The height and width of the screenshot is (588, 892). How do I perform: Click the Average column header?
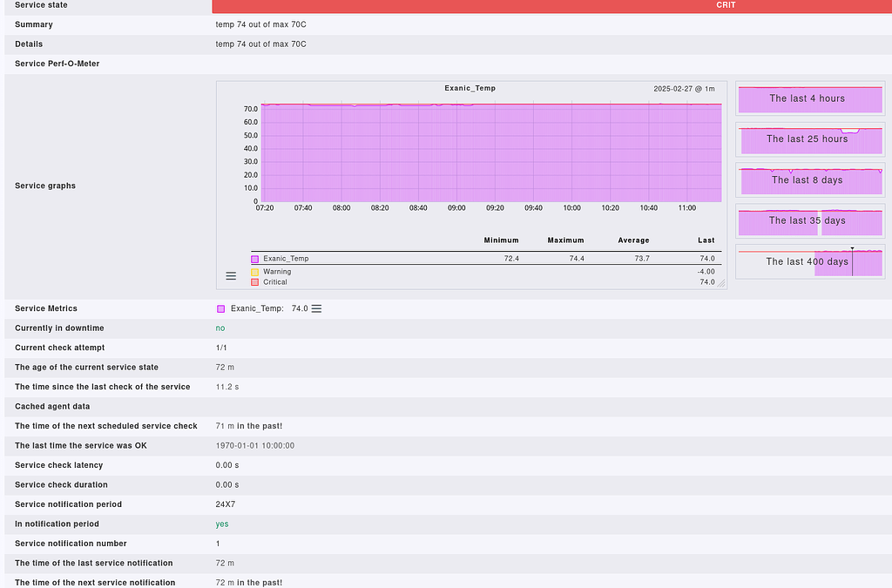(x=633, y=240)
